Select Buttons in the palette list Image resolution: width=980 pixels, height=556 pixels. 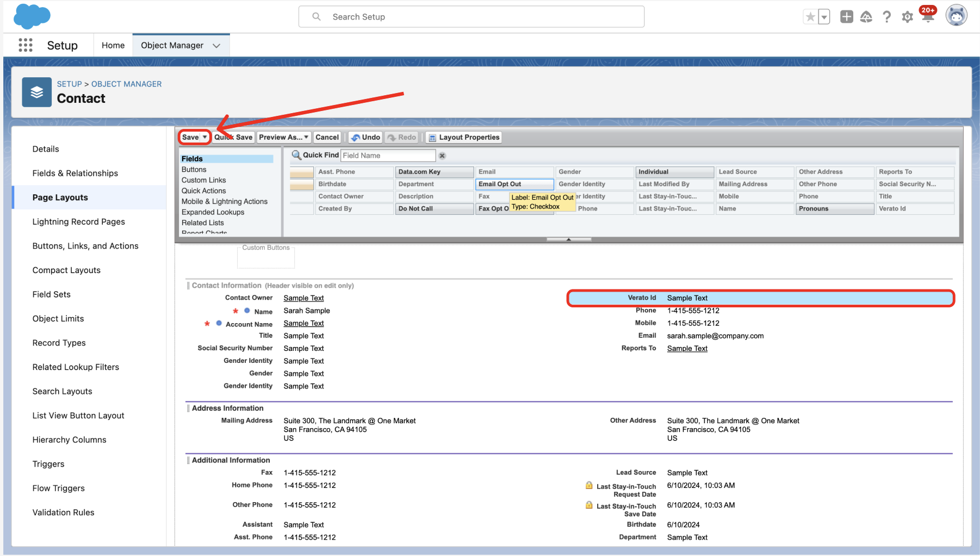(194, 169)
